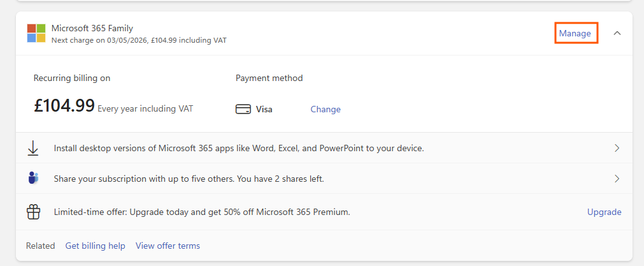644x266 pixels.
Task: Select the Share your subscription text
Action: [189, 179]
